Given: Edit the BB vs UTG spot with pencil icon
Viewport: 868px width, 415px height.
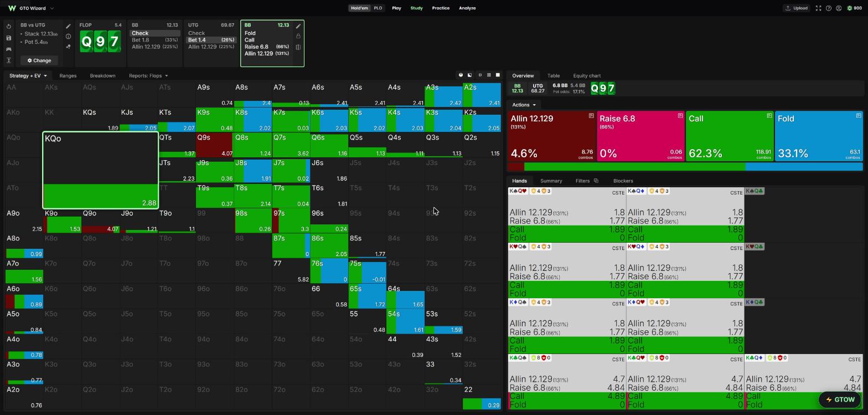Looking at the screenshot, I should tap(68, 26).
